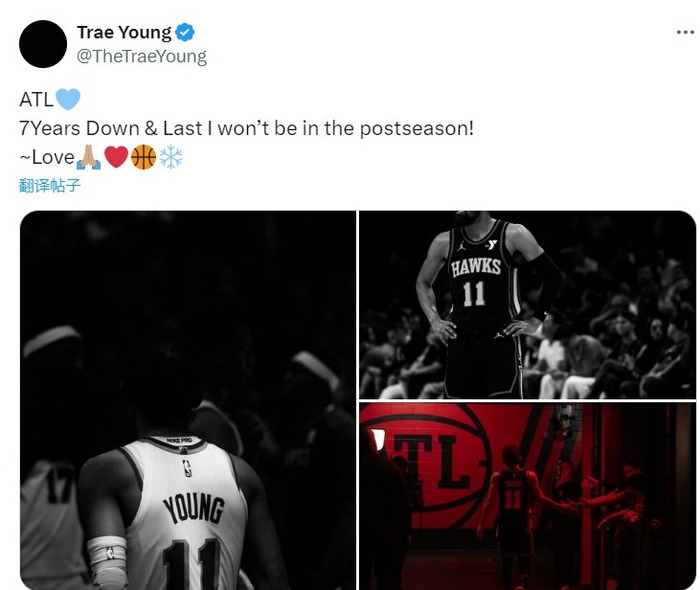
Task: Click the 翻译帖子 translate post link
Action: click(x=50, y=185)
